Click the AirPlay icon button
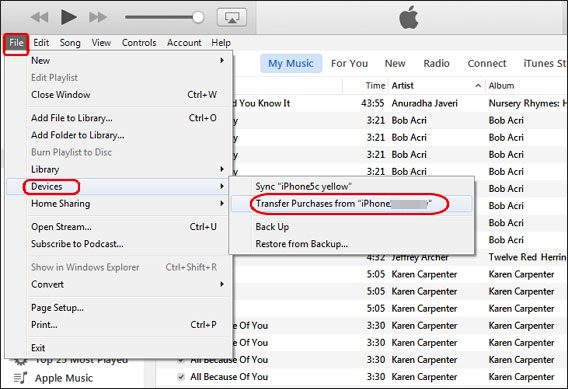Screen dimensions: 568x389 click(232, 17)
